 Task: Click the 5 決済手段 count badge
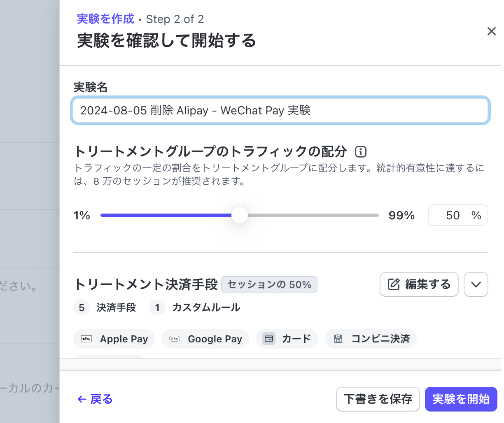point(82,307)
